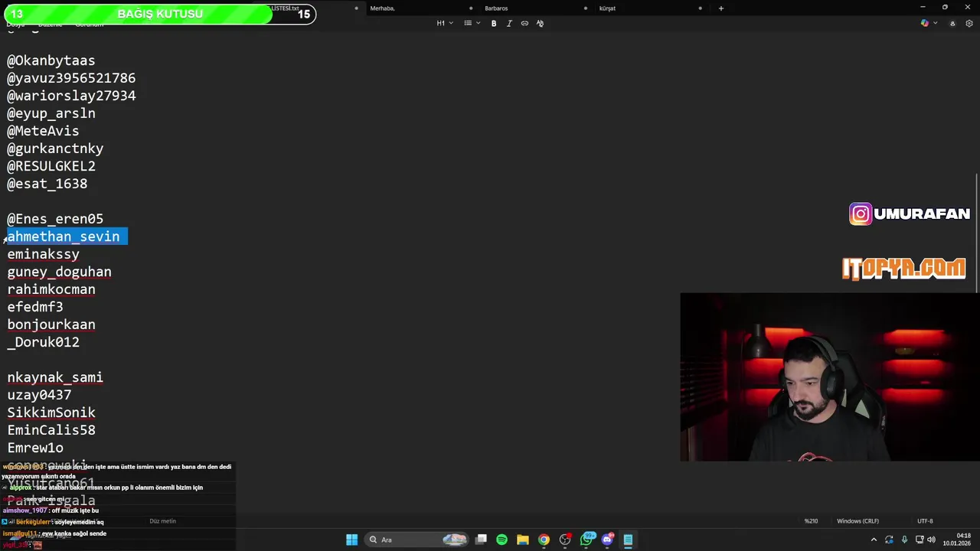Open the volume icon in the system tray
This screenshot has height=551, width=980.
click(x=931, y=540)
